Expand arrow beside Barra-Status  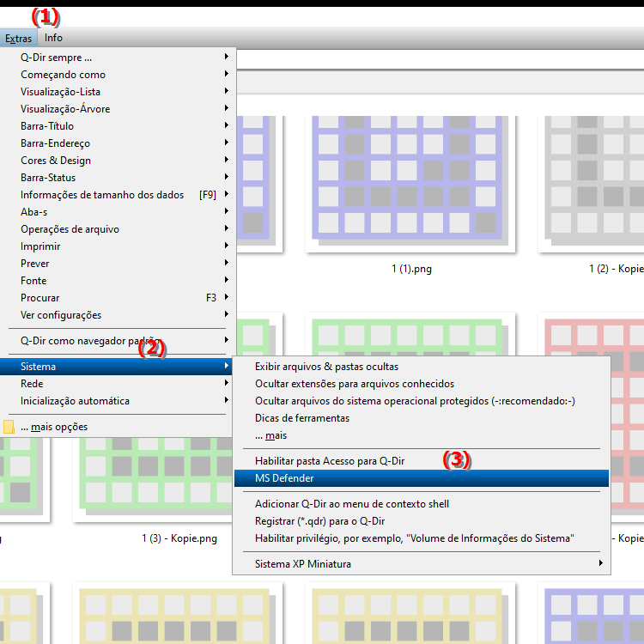tap(227, 177)
